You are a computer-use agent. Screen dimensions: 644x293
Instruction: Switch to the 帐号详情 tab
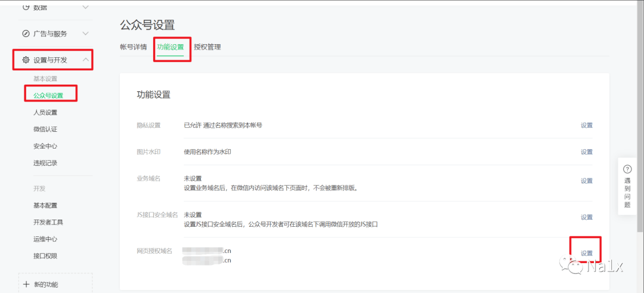pos(133,47)
